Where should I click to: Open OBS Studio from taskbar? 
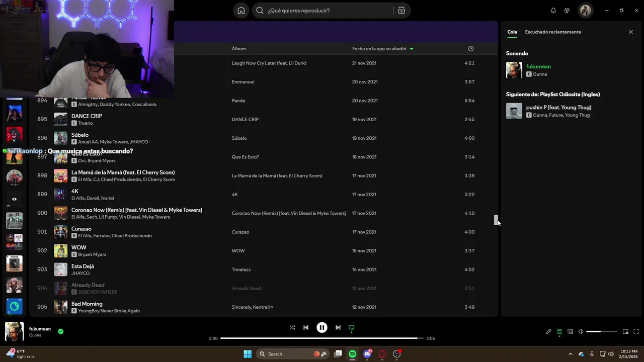click(397, 354)
